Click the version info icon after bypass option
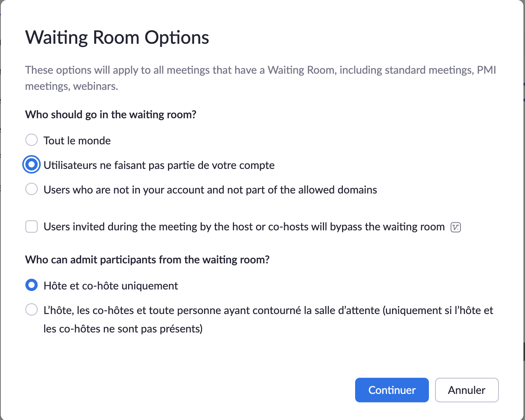This screenshot has height=420, width=525. click(x=455, y=227)
